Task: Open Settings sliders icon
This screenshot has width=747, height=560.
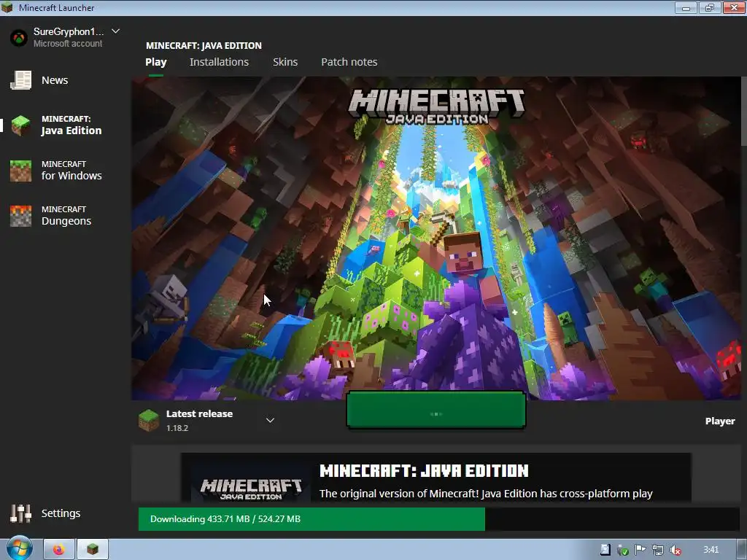Action: (21, 513)
